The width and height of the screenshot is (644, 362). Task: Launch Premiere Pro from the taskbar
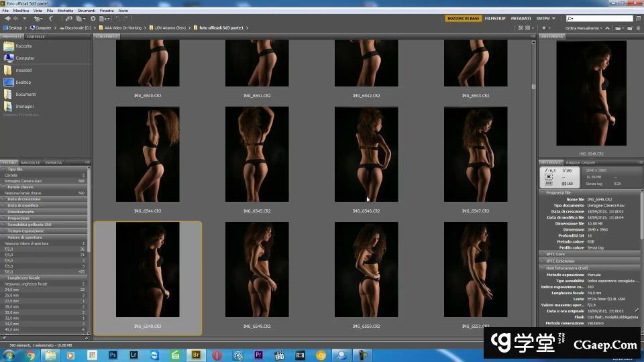(x=258, y=355)
